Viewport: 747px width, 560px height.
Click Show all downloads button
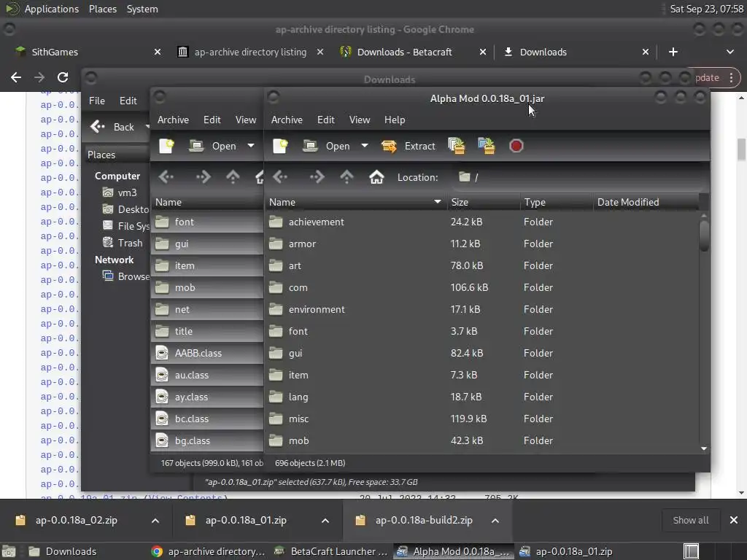[690, 521]
